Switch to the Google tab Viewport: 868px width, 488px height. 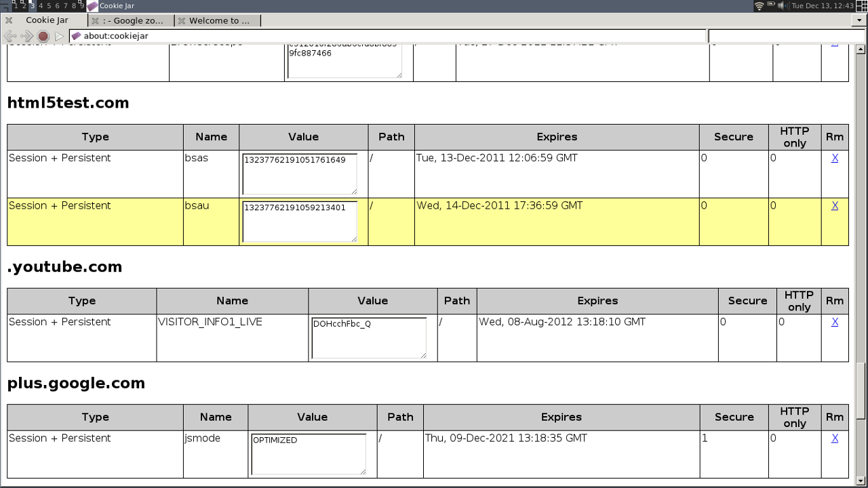tap(133, 21)
